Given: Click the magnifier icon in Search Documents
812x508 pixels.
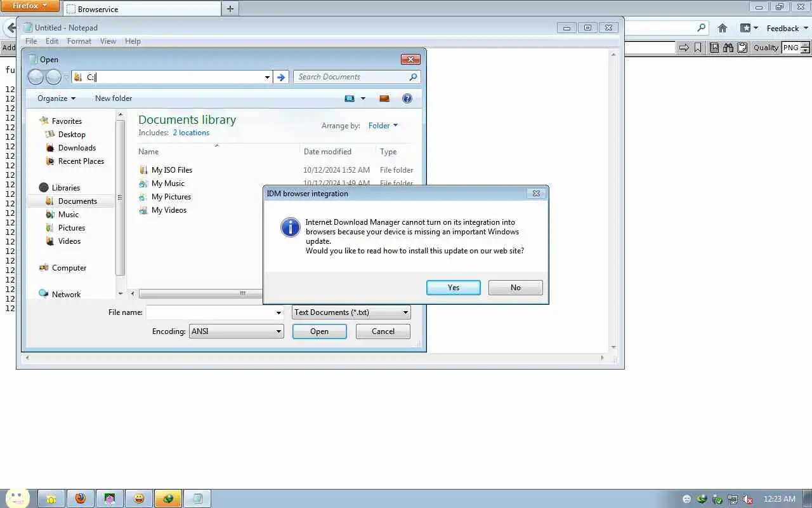Looking at the screenshot, I should [413, 77].
